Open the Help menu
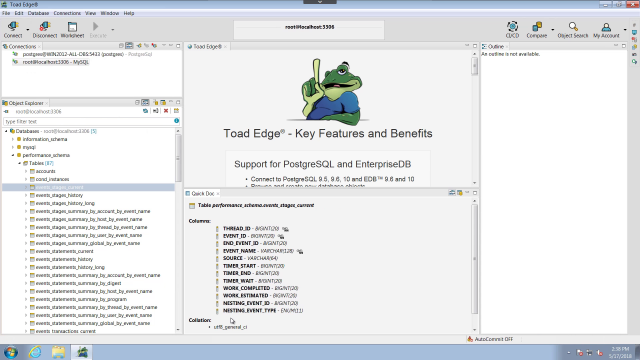 [x=129, y=13]
